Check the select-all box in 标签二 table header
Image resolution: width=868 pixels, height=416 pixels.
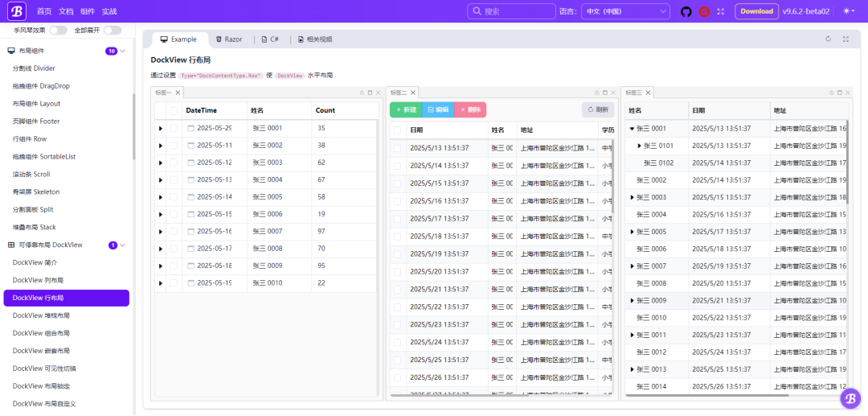click(398, 130)
